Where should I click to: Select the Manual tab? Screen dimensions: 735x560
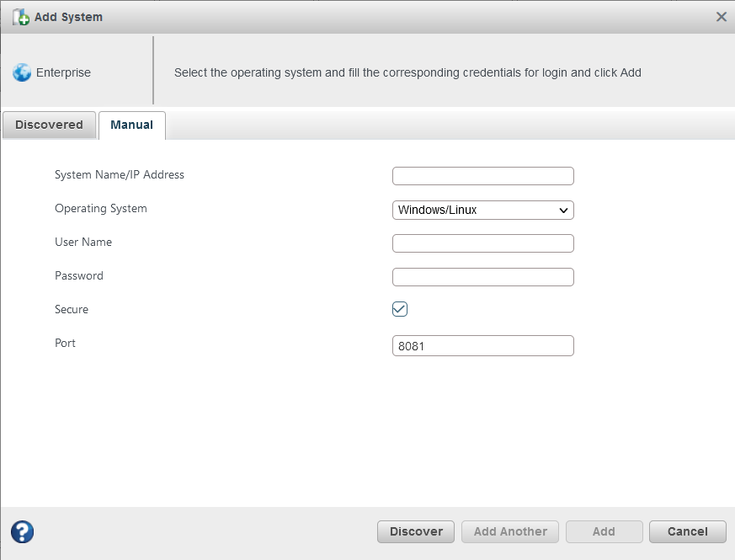coord(131,125)
